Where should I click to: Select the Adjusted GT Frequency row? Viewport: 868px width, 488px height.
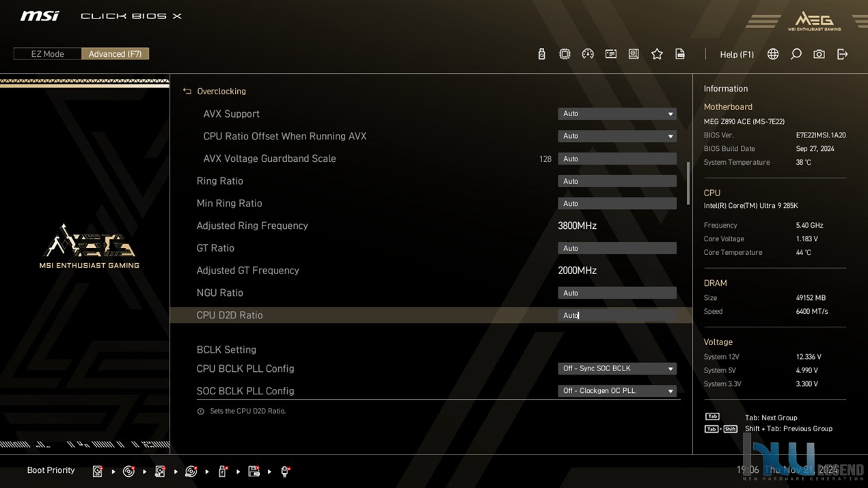(x=431, y=271)
